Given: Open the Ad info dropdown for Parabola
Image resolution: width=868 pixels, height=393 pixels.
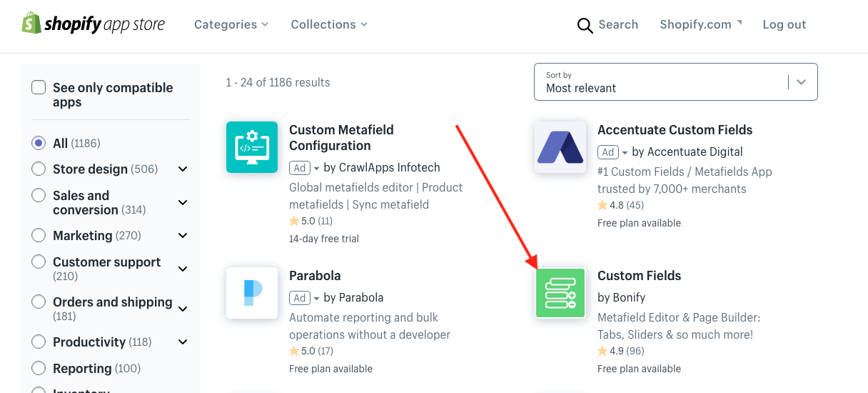Looking at the screenshot, I should (x=306, y=298).
